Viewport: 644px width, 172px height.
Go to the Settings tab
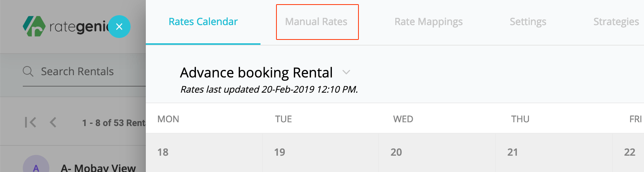(528, 22)
